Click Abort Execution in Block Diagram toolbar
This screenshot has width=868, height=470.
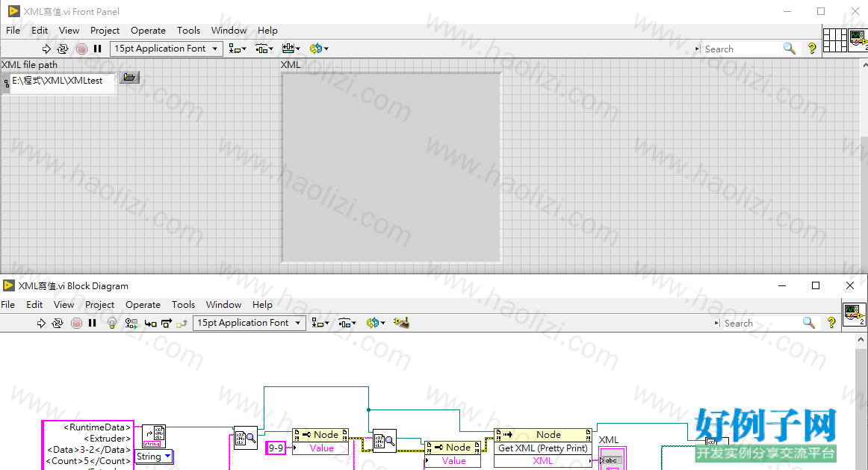pos(76,323)
